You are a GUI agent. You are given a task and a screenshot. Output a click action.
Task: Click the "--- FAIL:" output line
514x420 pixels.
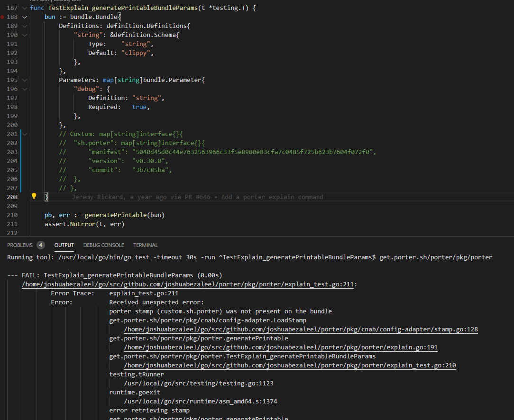(x=115, y=275)
